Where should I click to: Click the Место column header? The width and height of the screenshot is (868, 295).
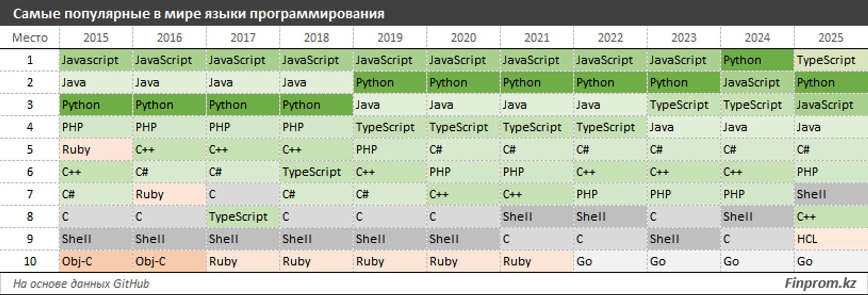[x=30, y=38]
